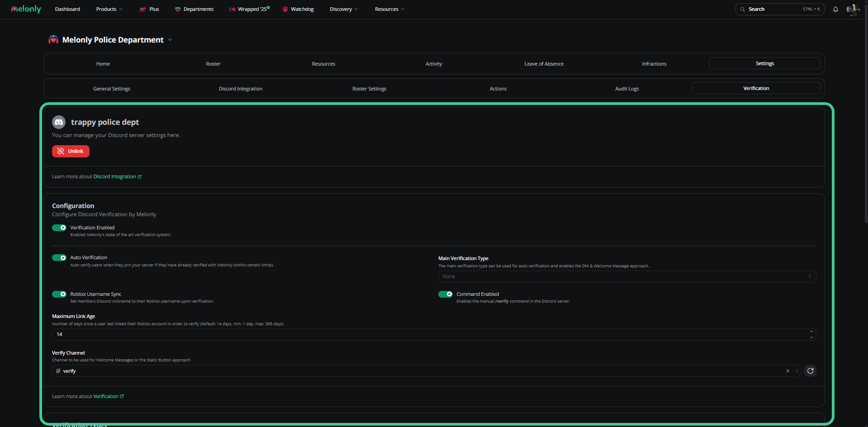Clear the selected verify channel
This screenshot has height=427, width=868.
787,371
